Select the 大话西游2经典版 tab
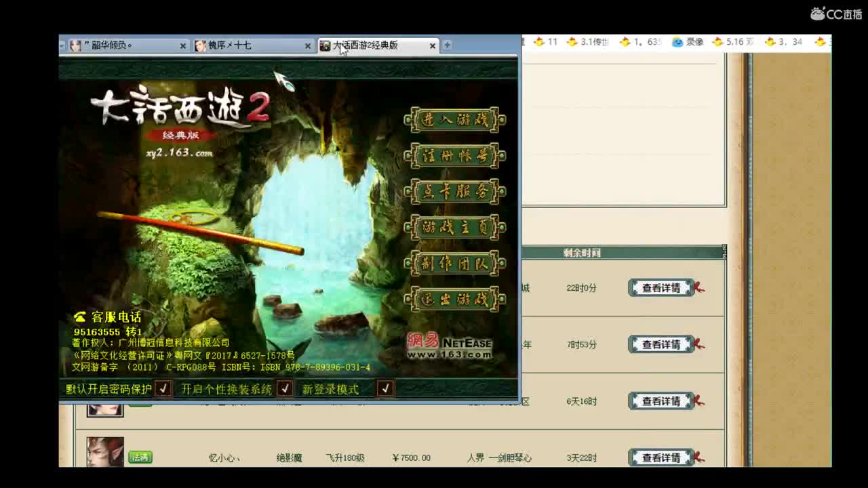Screen dimensions: 868x488 [x=377, y=45]
